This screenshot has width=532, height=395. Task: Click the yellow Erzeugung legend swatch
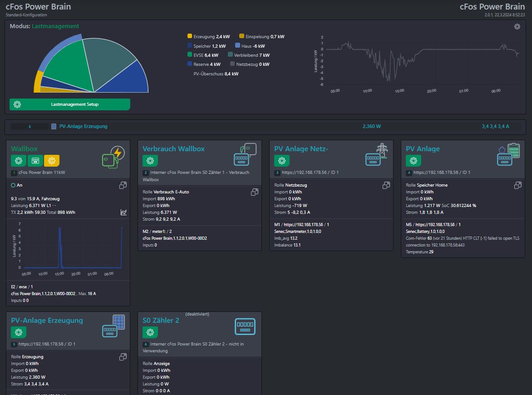tap(190, 36)
